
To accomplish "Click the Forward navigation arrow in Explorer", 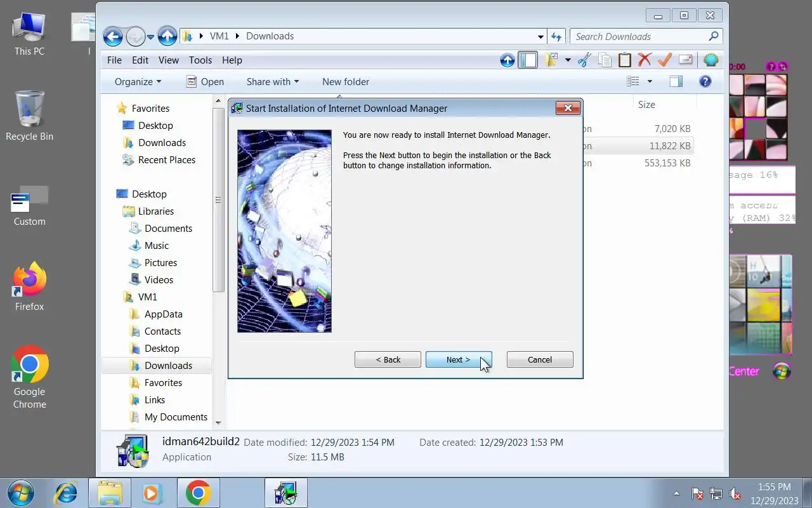I will [136, 36].
